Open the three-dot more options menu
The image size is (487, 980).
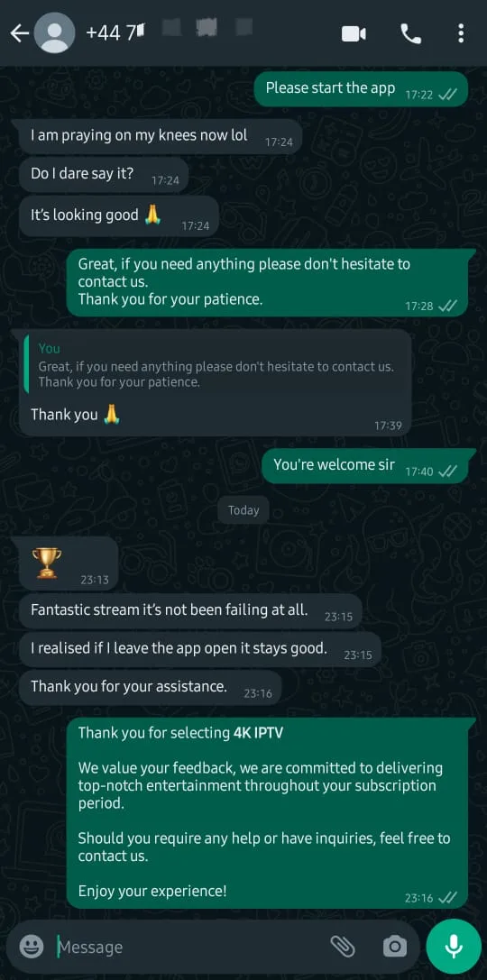click(x=461, y=33)
